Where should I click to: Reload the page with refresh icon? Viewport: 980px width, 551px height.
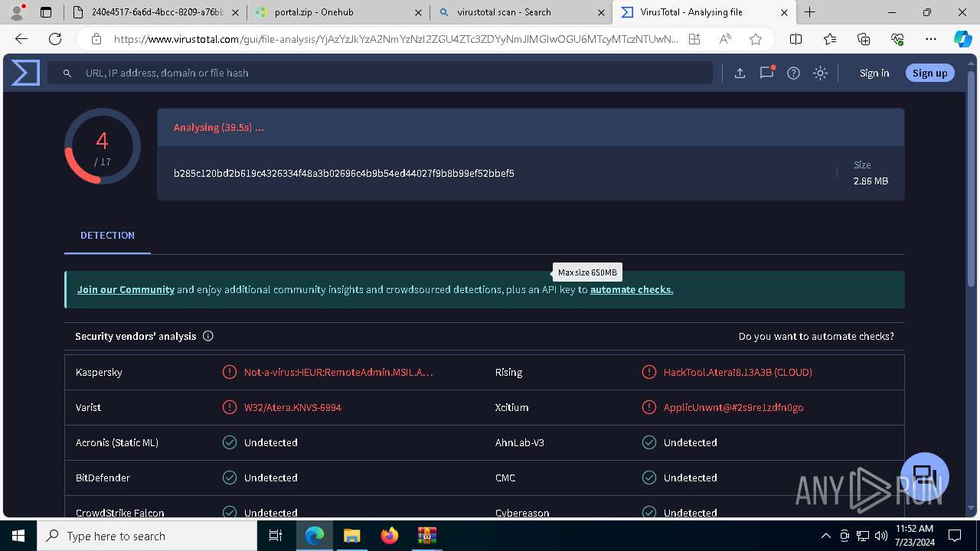(x=55, y=39)
